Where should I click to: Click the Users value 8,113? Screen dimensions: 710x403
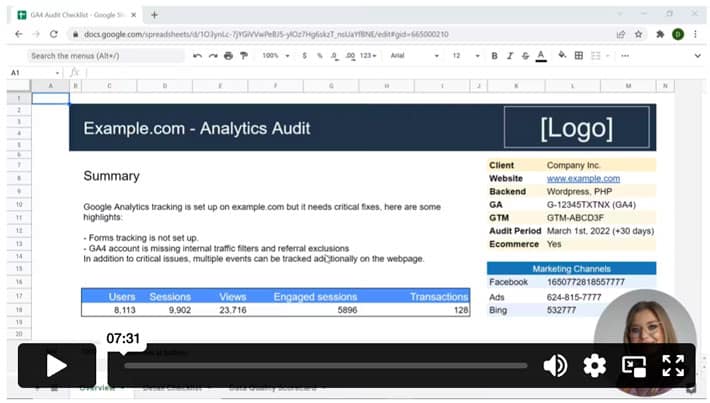[125, 310]
